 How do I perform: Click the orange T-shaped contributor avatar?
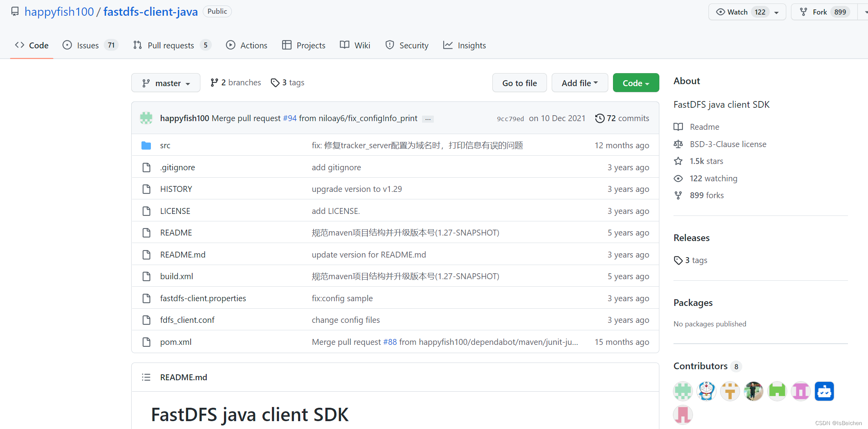coord(730,391)
